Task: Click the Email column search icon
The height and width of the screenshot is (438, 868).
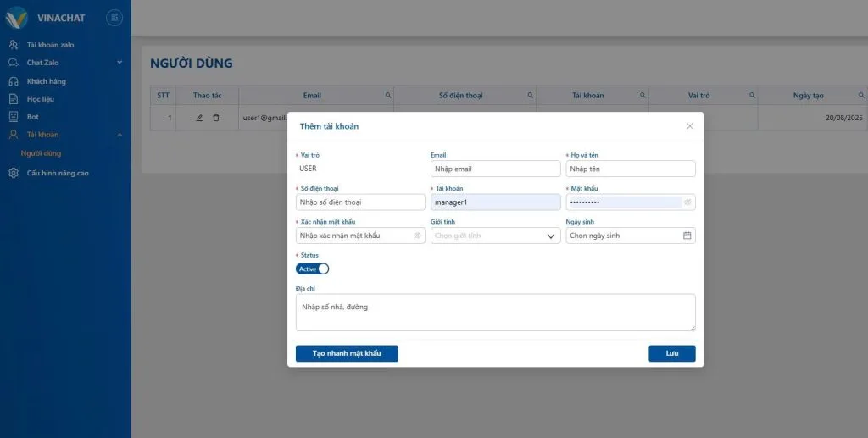Action: [388, 96]
